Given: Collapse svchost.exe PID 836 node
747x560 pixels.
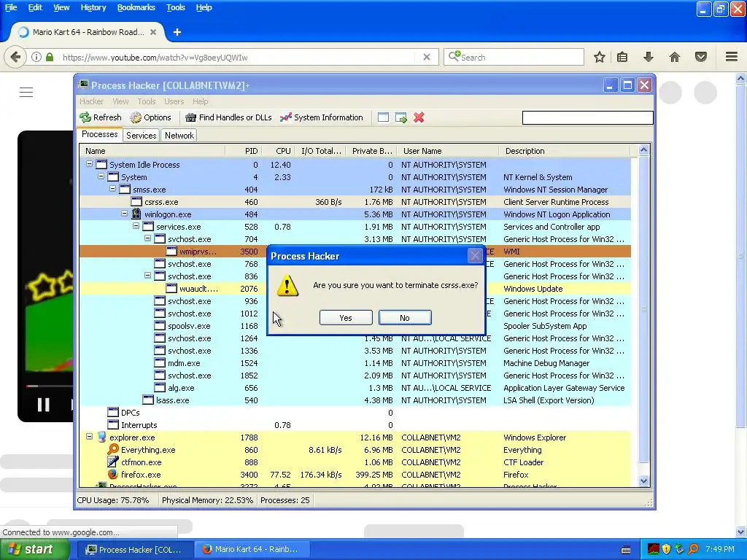Looking at the screenshot, I should (147, 275).
